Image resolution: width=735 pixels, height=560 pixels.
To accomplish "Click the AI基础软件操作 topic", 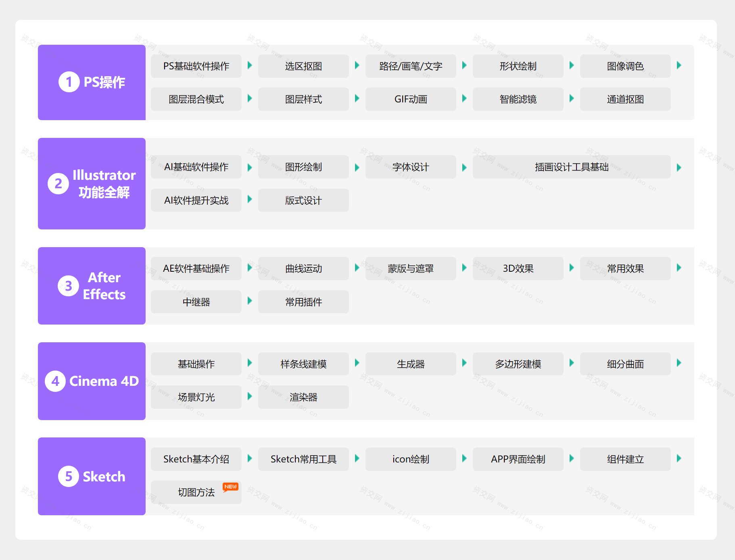I will tap(196, 167).
